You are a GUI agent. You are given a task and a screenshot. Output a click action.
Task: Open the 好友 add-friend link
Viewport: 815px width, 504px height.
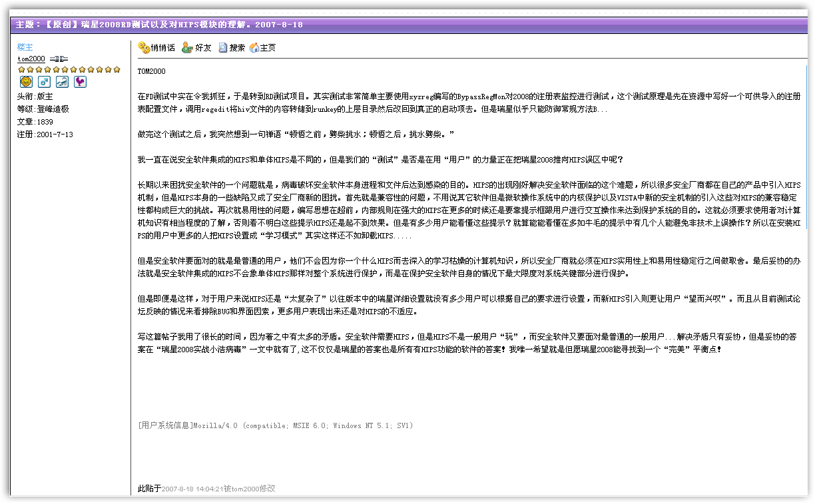coord(203,48)
